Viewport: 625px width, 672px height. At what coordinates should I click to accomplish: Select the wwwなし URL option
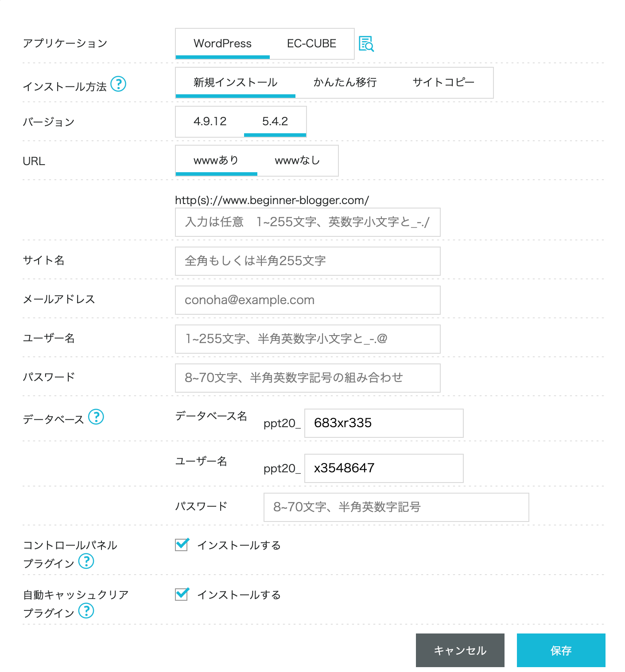pyautogui.click(x=297, y=160)
